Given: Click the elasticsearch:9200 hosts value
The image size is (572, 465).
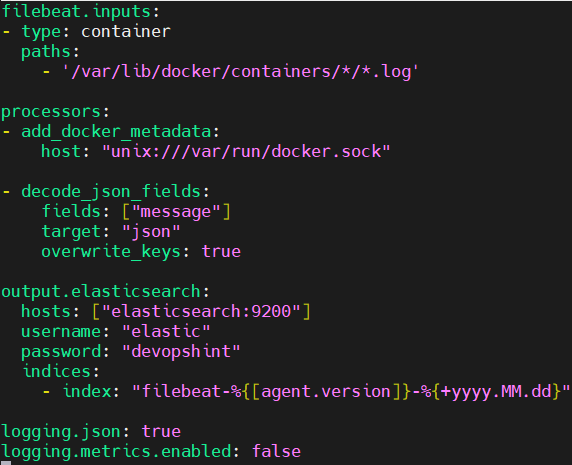Looking at the screenshot, I should pos(201,311).
